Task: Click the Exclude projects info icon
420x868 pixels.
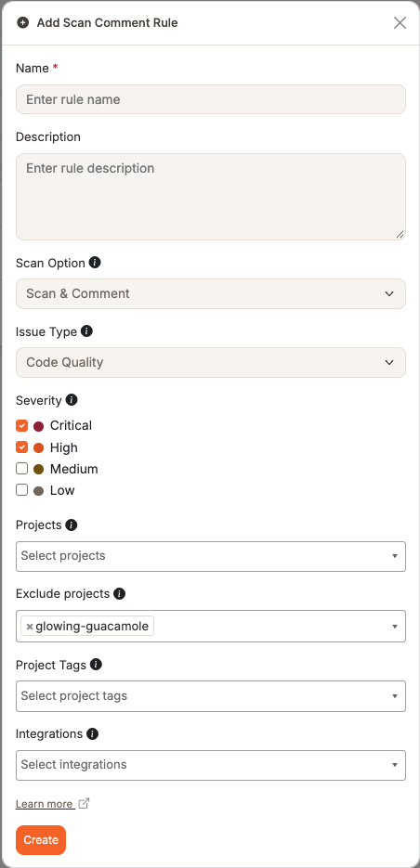Action: pyautogui.click(x=119, y=594)
